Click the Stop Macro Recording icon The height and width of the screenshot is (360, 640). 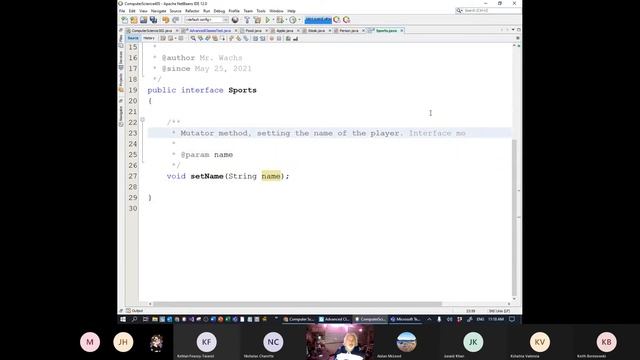pyautogui.click(x=279, y=38)
